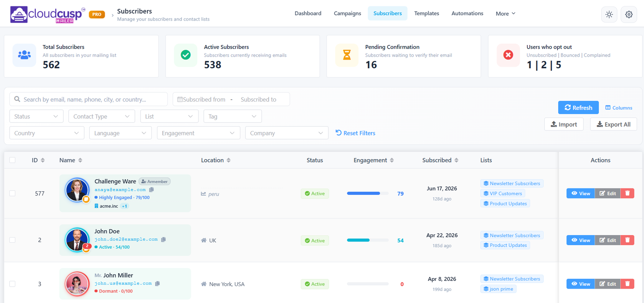This screenshot has height=303, width=644.
Task: Check the box for John Miller row
Action: click(12, 284)
